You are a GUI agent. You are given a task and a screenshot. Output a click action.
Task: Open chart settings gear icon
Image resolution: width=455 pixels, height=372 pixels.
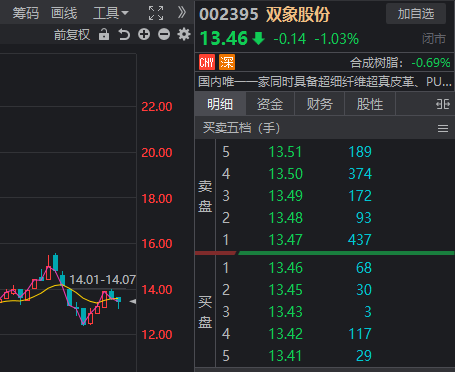coord(184,34)
